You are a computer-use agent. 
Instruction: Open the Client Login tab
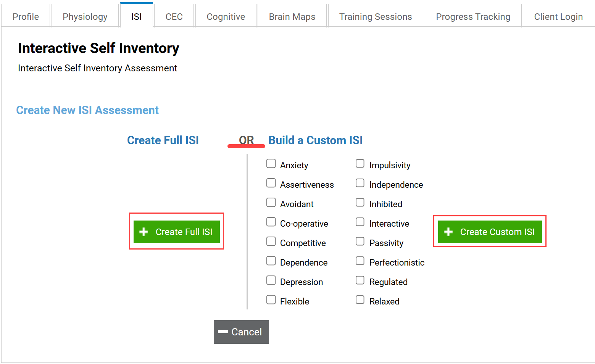coord(558,16)
